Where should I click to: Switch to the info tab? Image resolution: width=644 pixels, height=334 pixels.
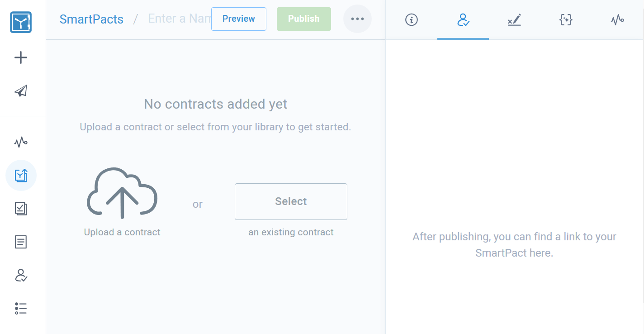coord(412,20)
